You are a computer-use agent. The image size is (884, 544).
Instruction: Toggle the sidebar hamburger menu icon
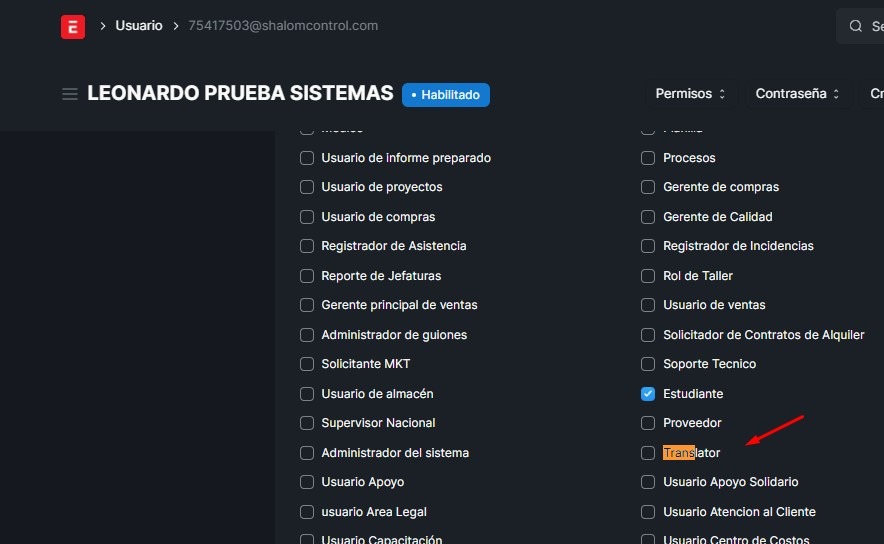coord(70,94)
